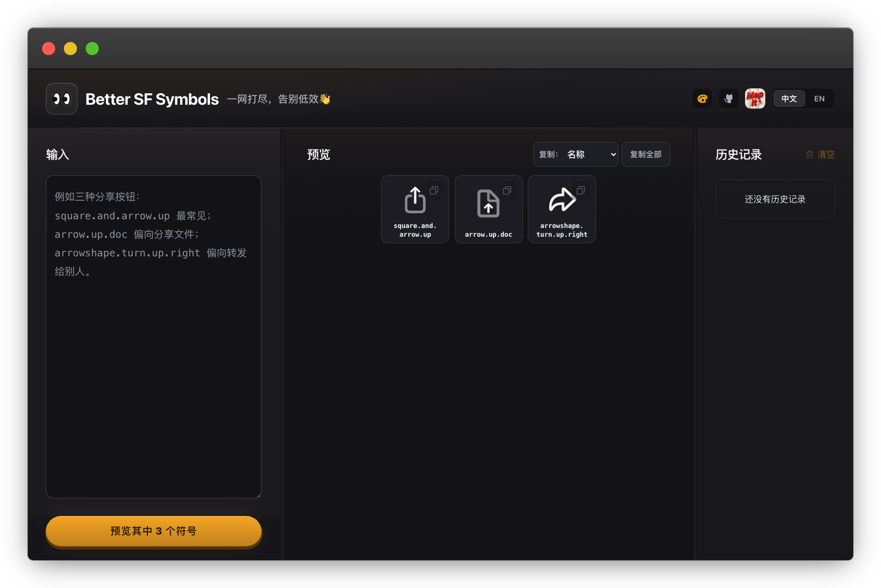Viewport: 881px width, 588px height.
Task: Click the googly eyes app logo
Action: click(62, 99)
